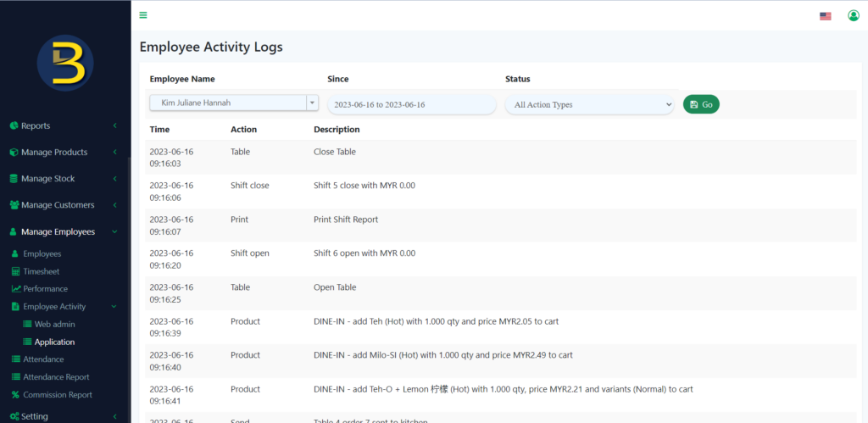The width and height of the screenshot is (868, 423).
Task: Click the company logo
Action: point(65,64)
